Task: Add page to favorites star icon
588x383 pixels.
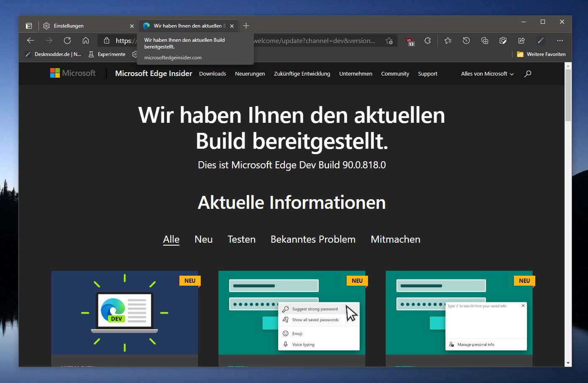Action: click(x=389, y=41)
